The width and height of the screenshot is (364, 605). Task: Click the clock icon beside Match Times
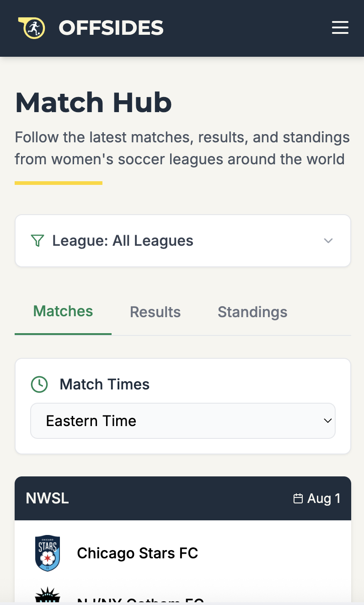pos(39,384)
